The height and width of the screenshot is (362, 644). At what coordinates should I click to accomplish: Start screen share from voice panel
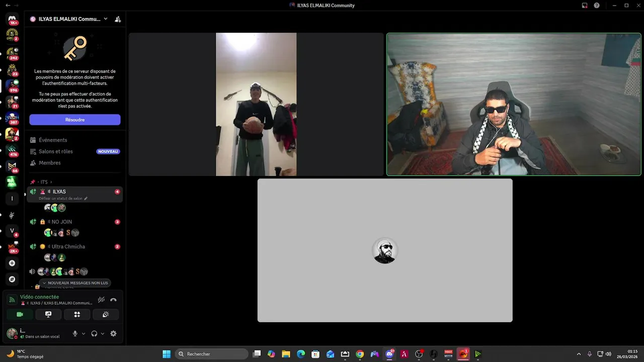tap(48, 314)
